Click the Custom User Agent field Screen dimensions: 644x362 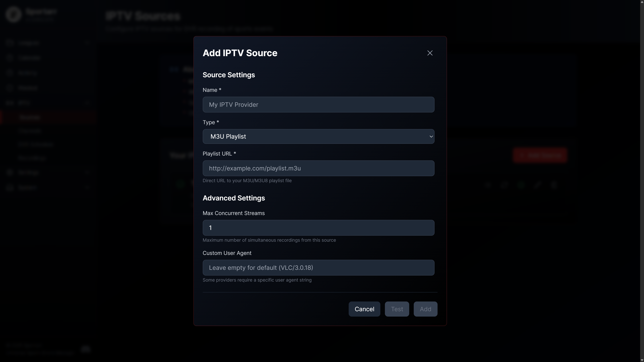(x=318, y=268)
